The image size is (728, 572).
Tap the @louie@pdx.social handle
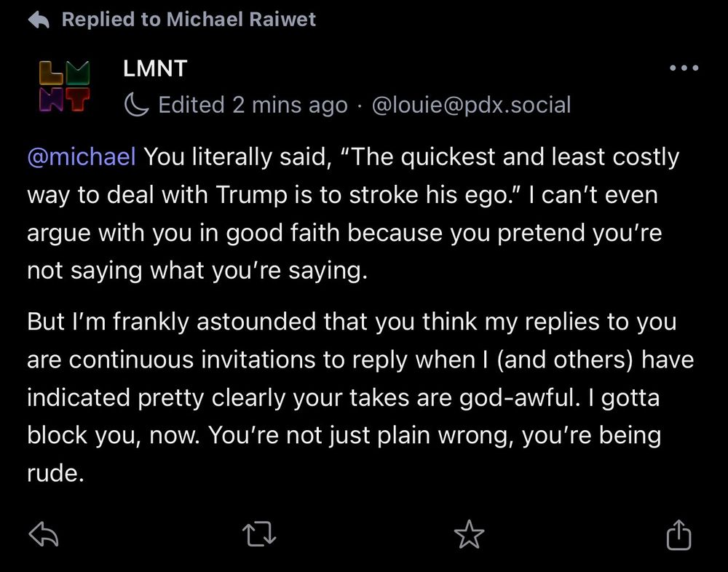coord(471,105)
